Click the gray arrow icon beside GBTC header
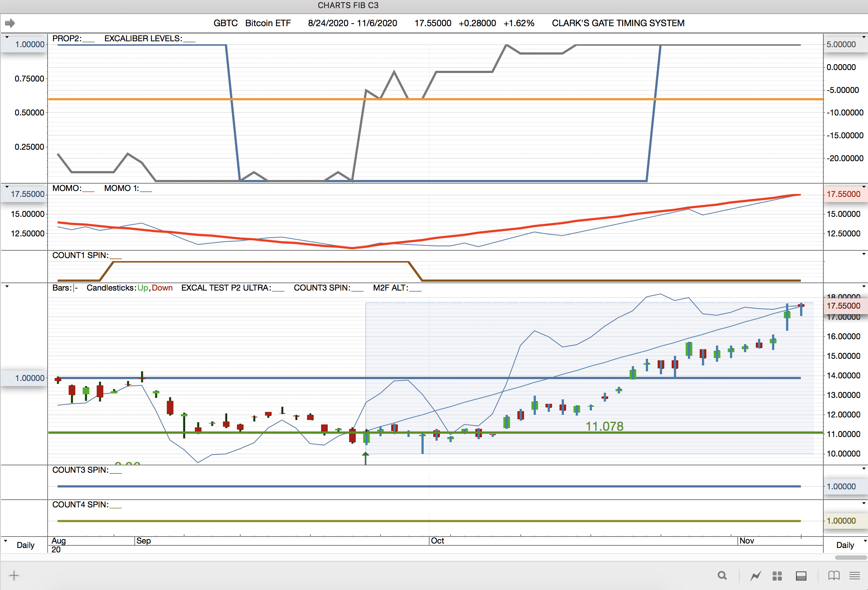Image resolution: width=868 pixels, height=590 pixels. pos(10,23)
